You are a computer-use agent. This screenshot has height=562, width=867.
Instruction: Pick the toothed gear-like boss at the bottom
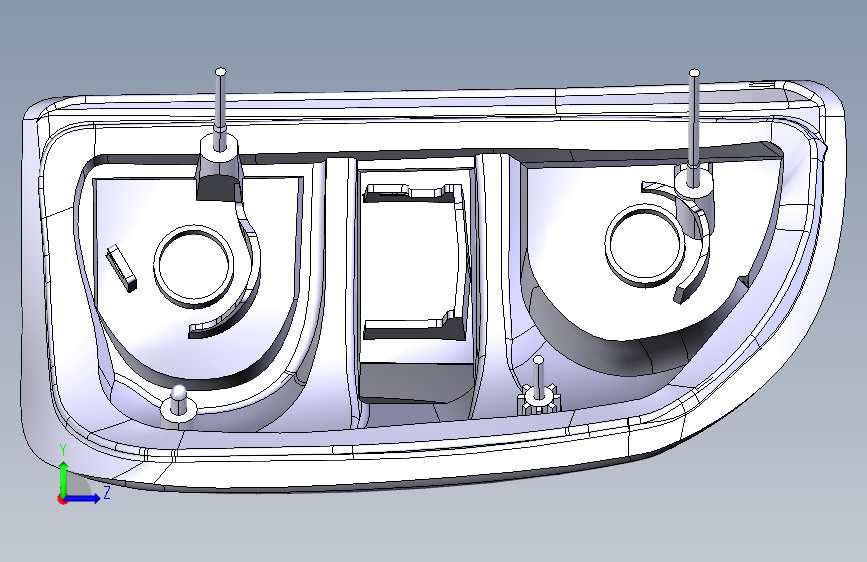[x=538, y=400]
